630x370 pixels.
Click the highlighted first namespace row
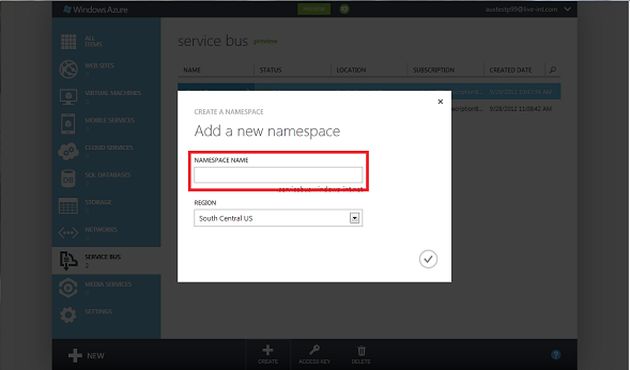369,92
